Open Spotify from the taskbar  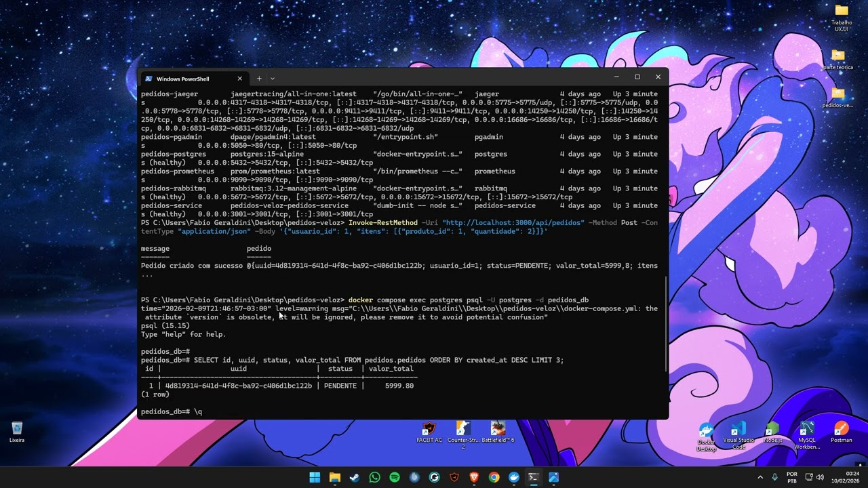click(x=395, y=477)
